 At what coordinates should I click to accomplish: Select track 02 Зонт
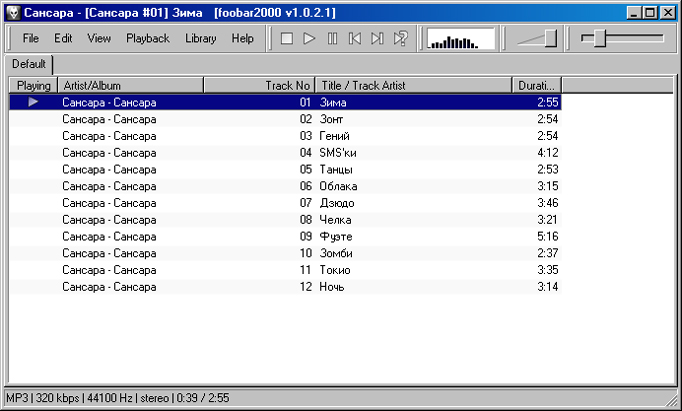(x=285, y=119)
